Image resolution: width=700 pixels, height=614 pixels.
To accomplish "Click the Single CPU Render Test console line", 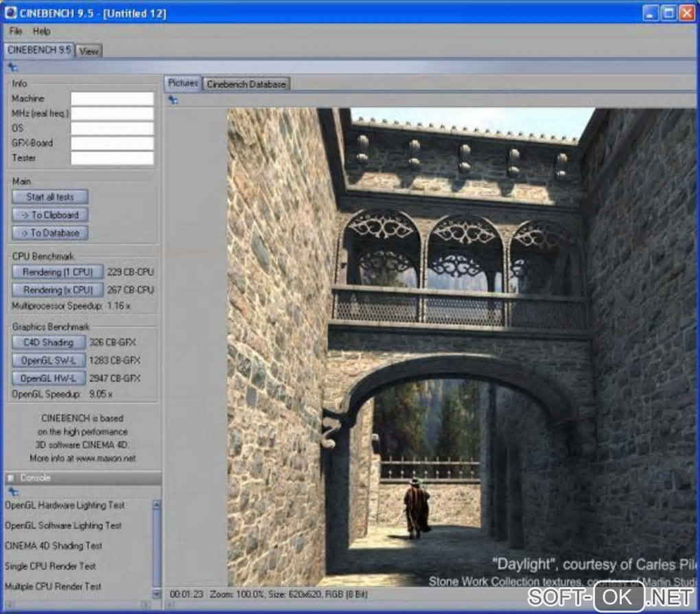I will tap(50, 566).
